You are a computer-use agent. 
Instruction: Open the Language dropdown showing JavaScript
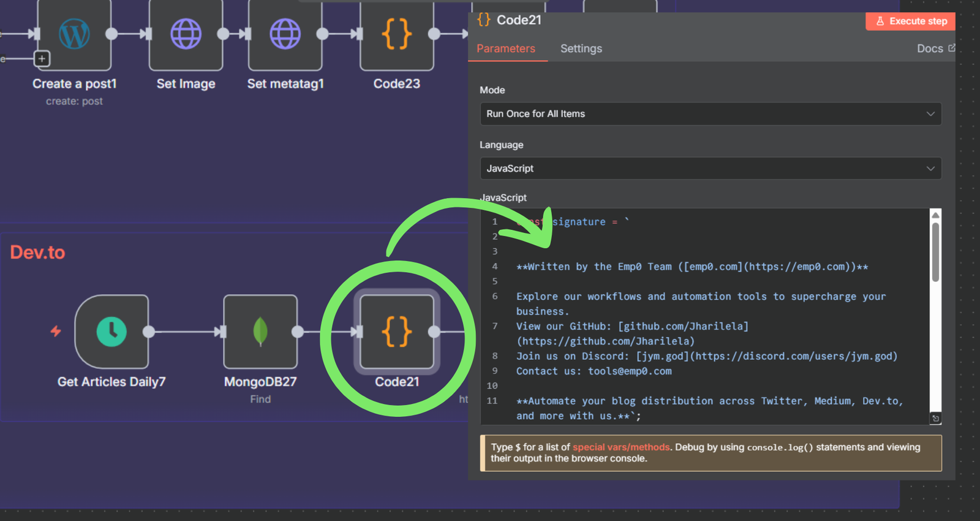point(710,168)
